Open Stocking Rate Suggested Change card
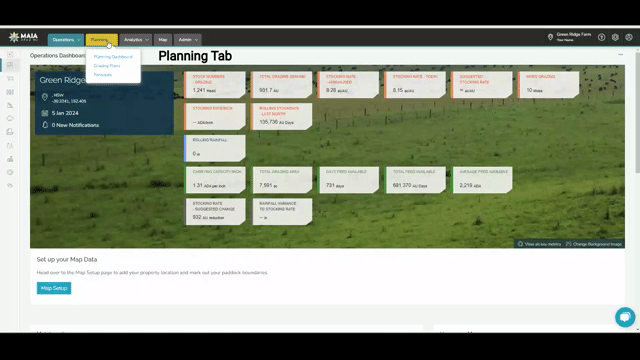 (x=215, y=211)
